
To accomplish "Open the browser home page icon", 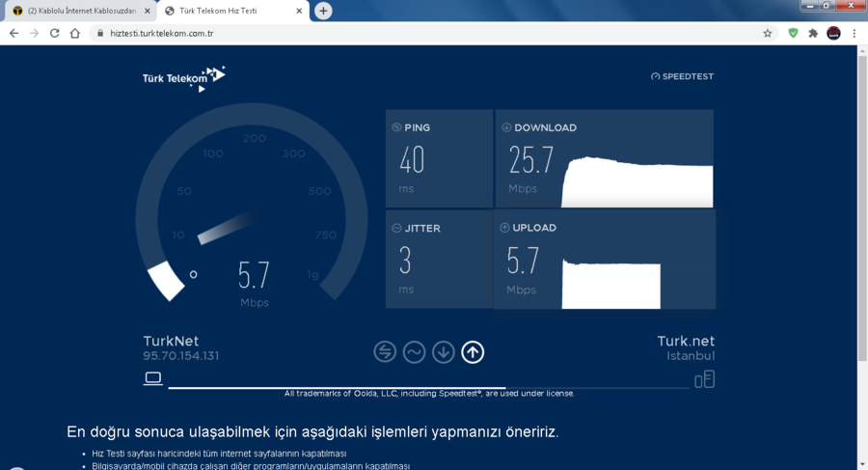I will click(74, 33).
